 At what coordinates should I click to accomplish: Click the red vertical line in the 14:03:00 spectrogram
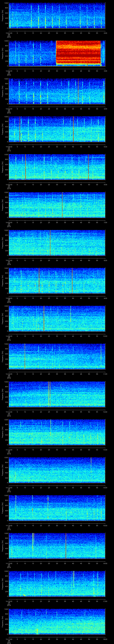pos(78,91)
